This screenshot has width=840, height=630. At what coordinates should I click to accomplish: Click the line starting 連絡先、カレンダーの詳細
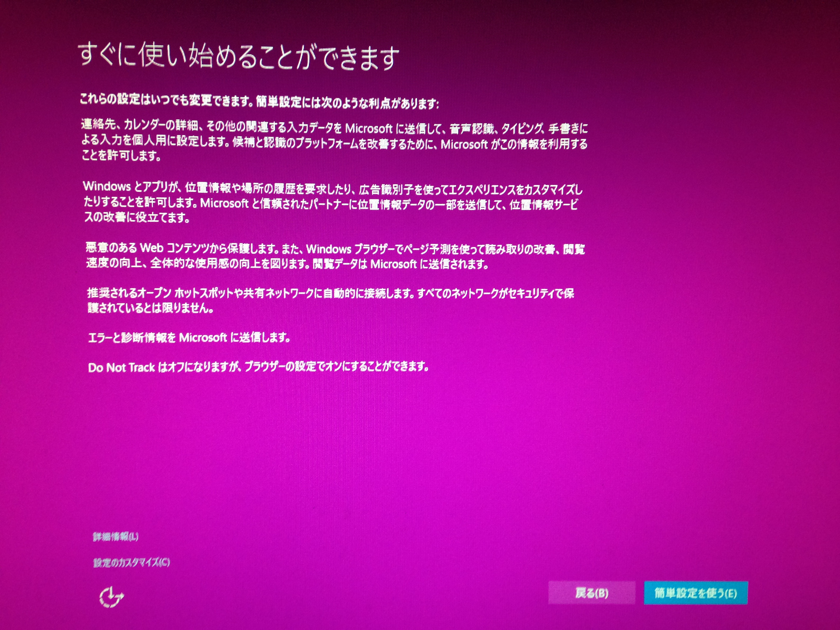[x=334, y=127]
